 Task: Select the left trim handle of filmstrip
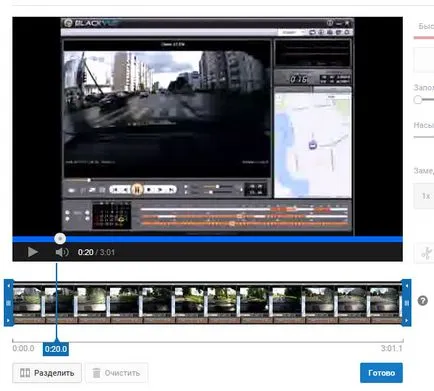point(9,303)
